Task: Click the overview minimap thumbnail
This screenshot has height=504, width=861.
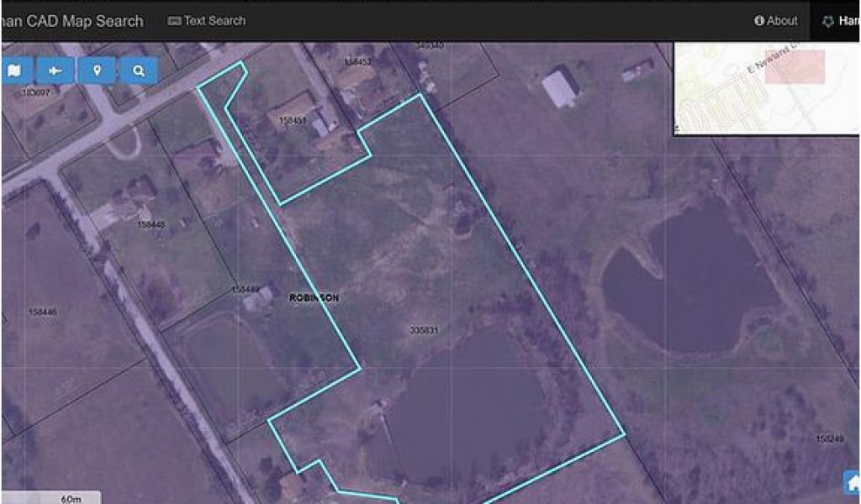Action: point(767,88)
